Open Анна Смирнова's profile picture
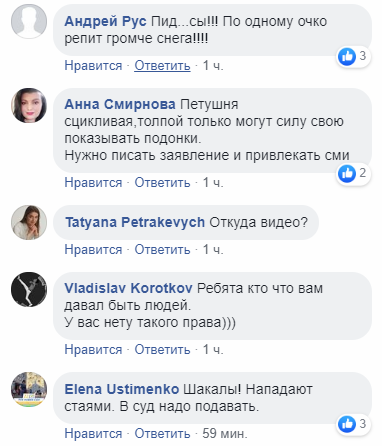Viewport: 382px width, 446px height. (29, 106)
